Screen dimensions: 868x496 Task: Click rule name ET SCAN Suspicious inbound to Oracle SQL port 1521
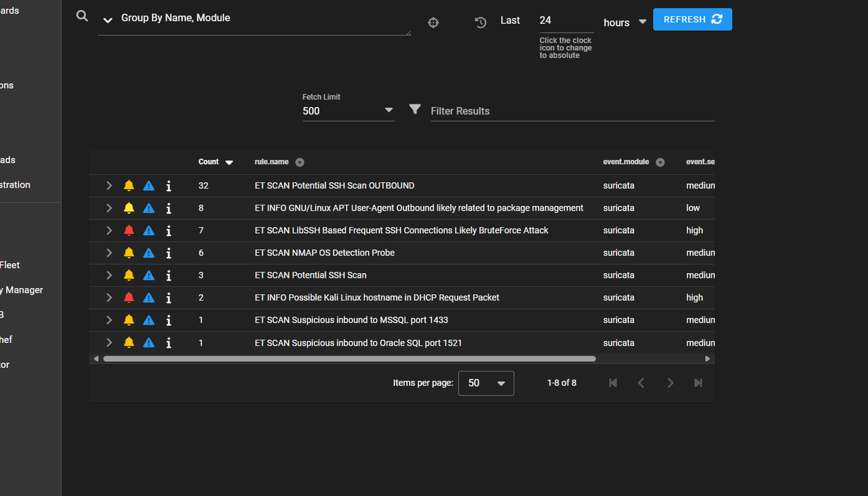point(358,343)
